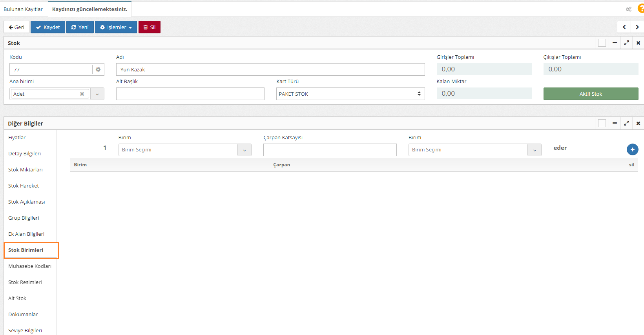This screenshot has height=335, width=644.
Task: Toggle the checkbox in Stok panel header
Action: pos(602,43)
